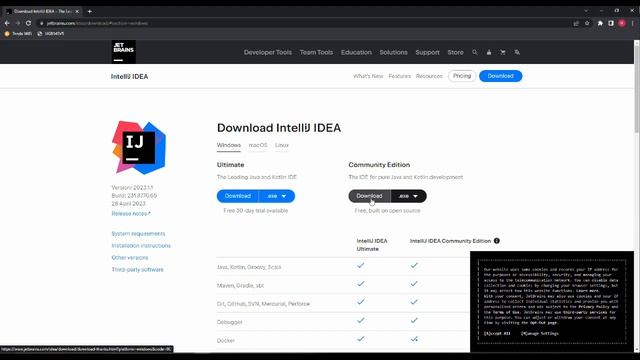Expand the Ultimate .exe installer dropdown
Image resolution: width=640 pixels, height=360 pixels.
[277, 196]
